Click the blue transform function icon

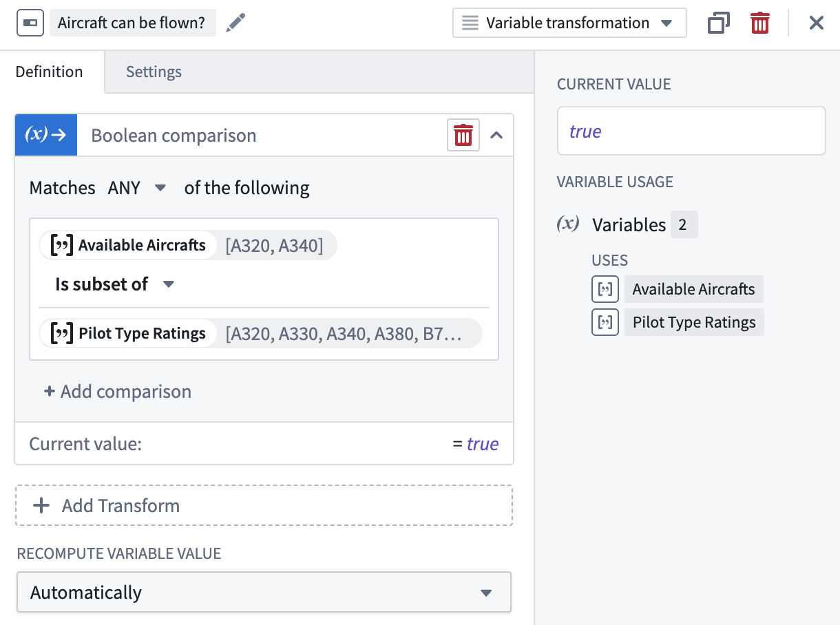tap(45, 136)
